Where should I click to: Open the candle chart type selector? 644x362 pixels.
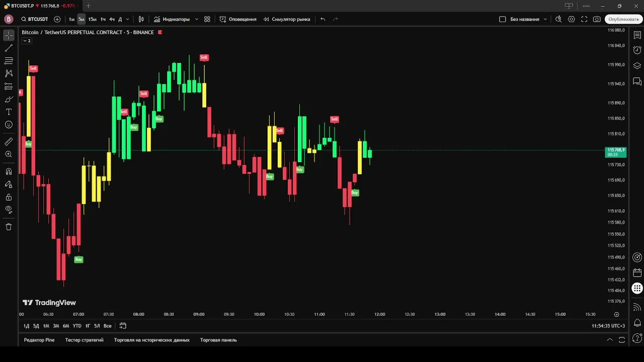pos(141,19)
